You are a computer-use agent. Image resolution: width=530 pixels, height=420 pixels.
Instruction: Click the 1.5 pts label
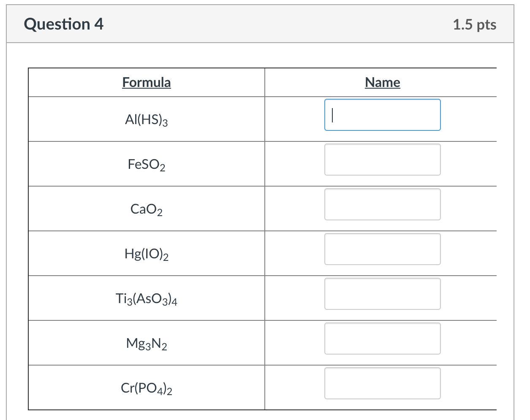(x=475, y=24)
